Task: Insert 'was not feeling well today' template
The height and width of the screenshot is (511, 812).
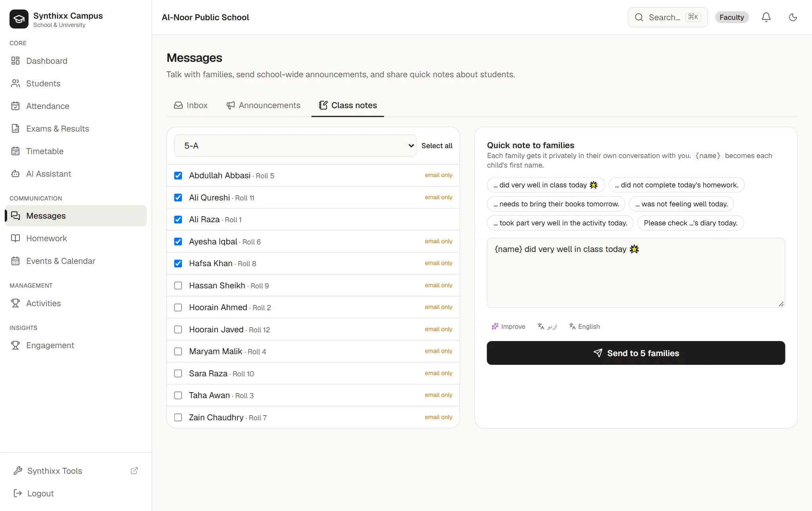Action: click(x=682, y=204)
